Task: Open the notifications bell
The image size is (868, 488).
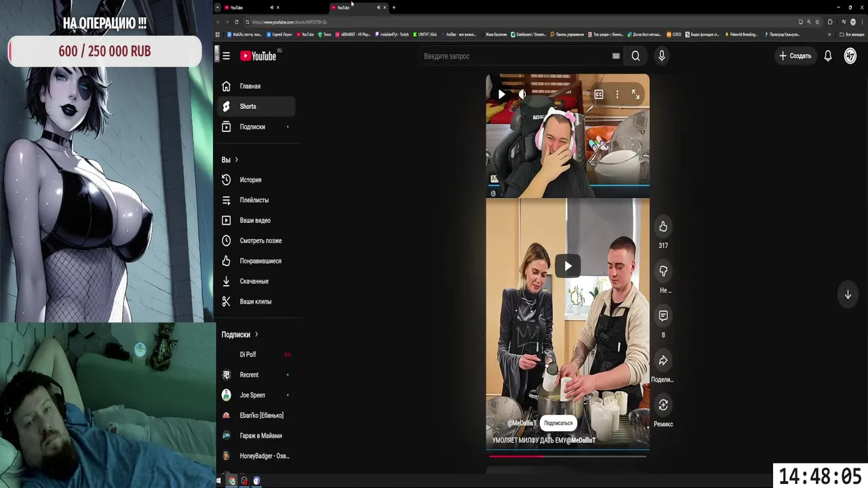Action: (828, 56)
